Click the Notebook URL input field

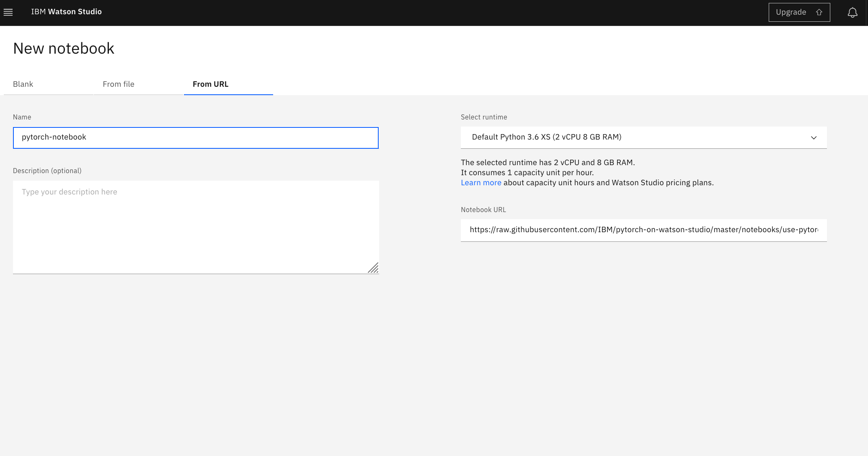tap(643, 230)
